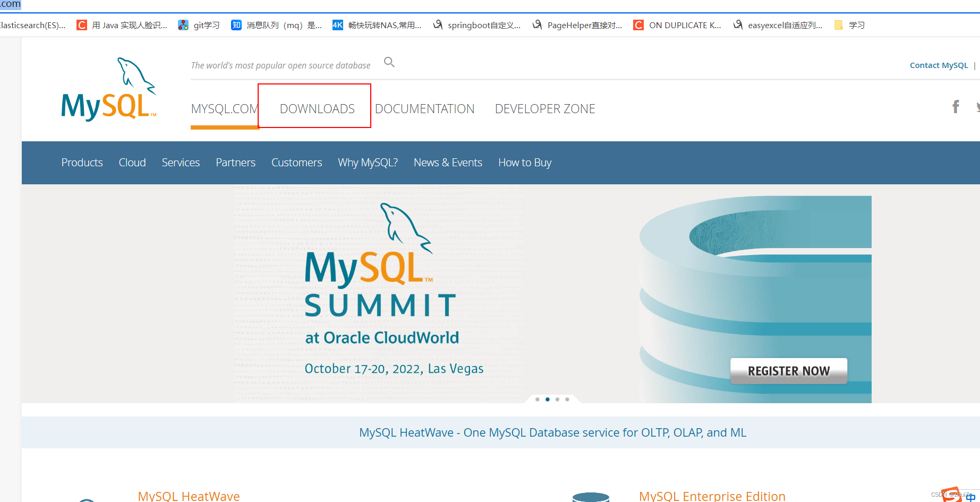The width and height of the screenshot is (980, 502).
Task: Switch to the DOWNLOADS tab
Action: pos(317,109)
